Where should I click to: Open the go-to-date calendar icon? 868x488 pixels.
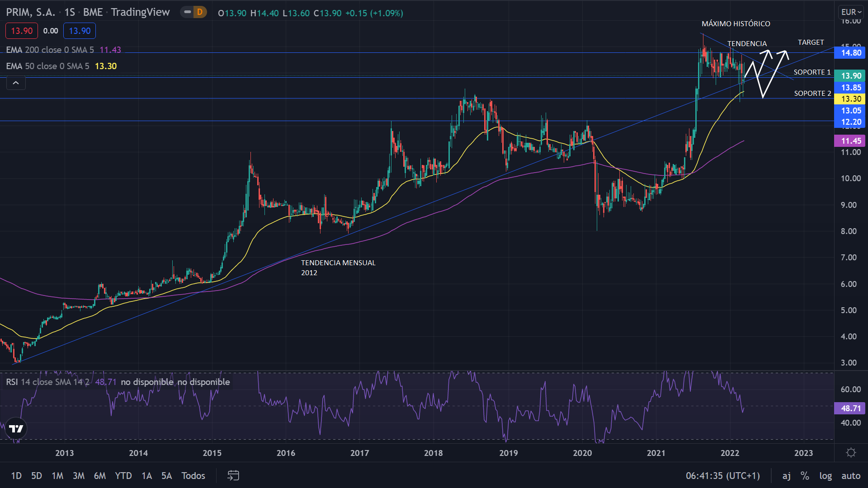233,475
